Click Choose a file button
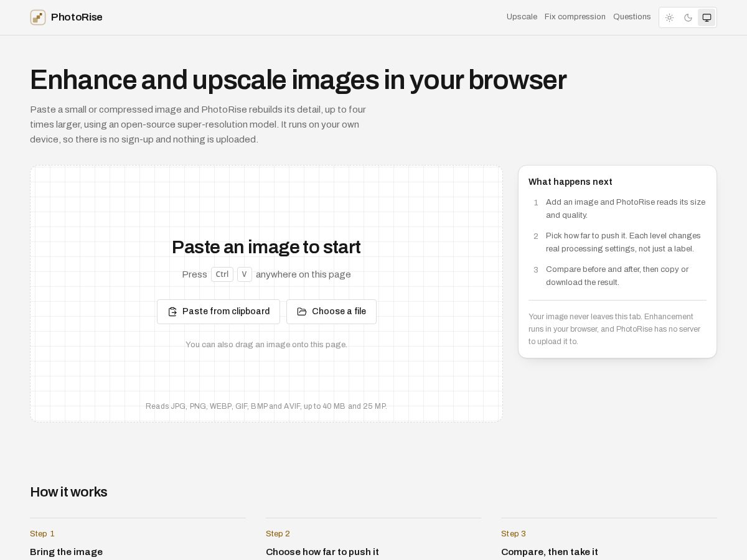747x560 pixels. click(x=331, y=312)
